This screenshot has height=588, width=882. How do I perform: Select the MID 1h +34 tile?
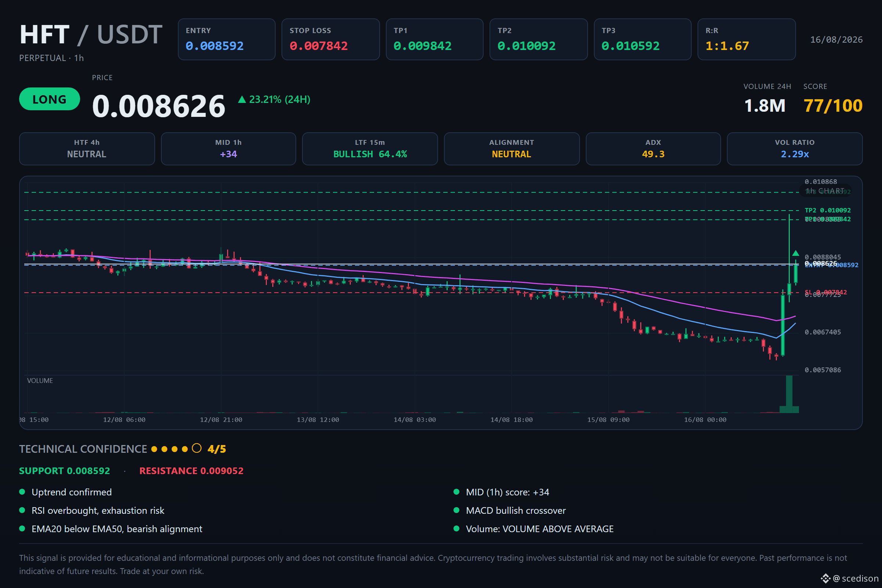(x=228, y=149)
